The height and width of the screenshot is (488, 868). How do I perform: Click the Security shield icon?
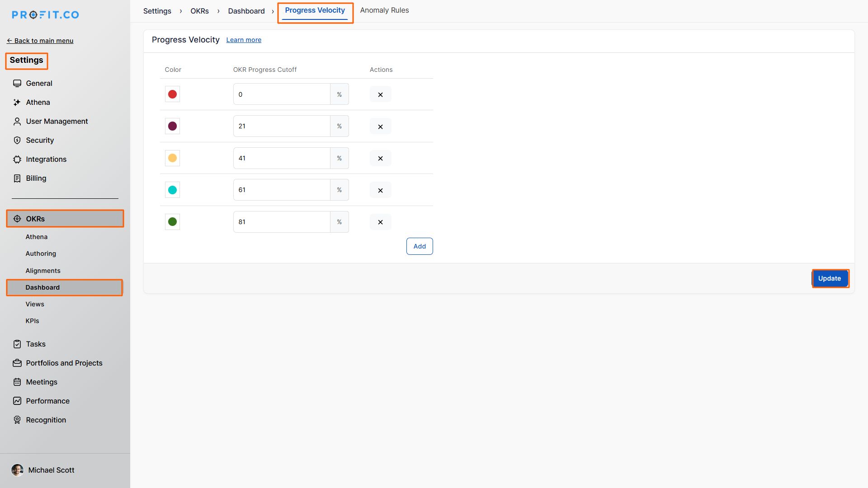point(17,141)
